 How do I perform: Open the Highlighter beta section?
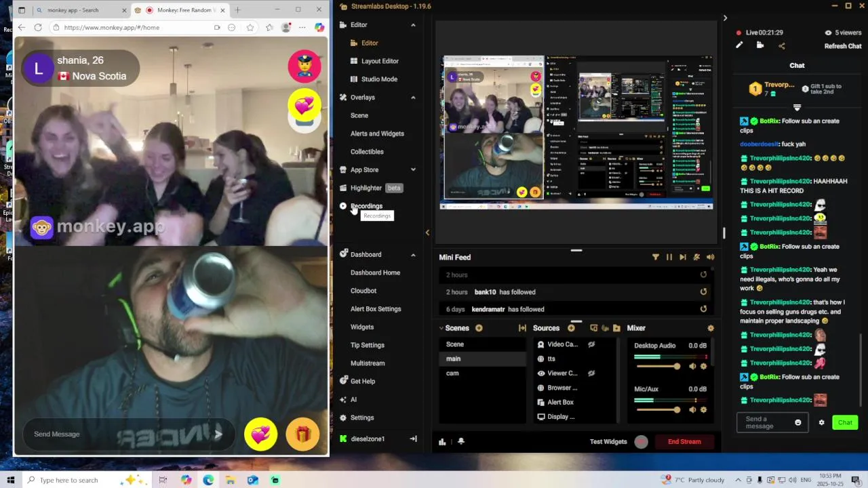371,188
